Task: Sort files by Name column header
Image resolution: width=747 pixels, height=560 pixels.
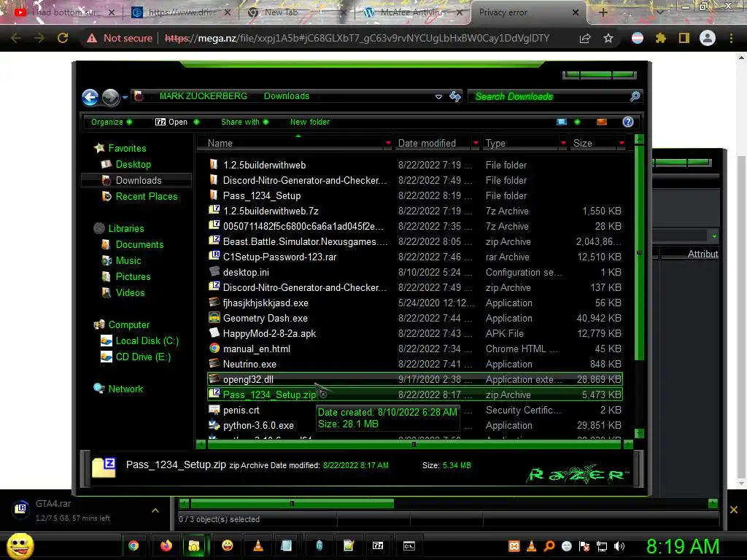Action: coord(220,143)
